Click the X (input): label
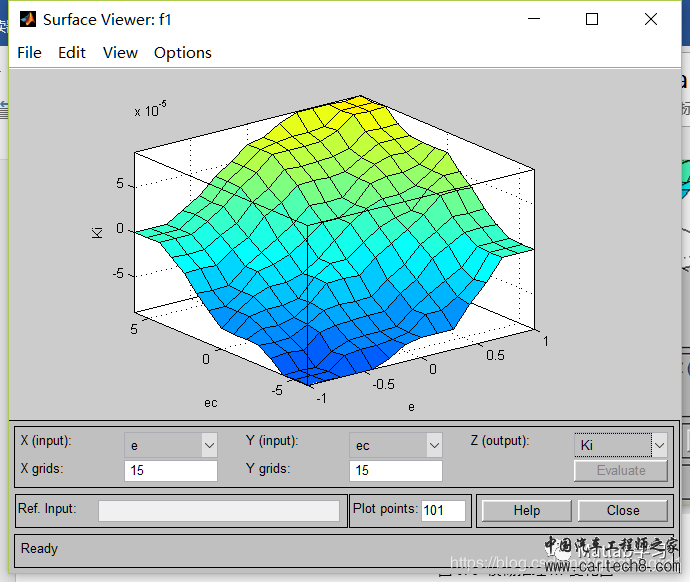The height and width of the screenshot is (582, 690). (x=46, y=441)
